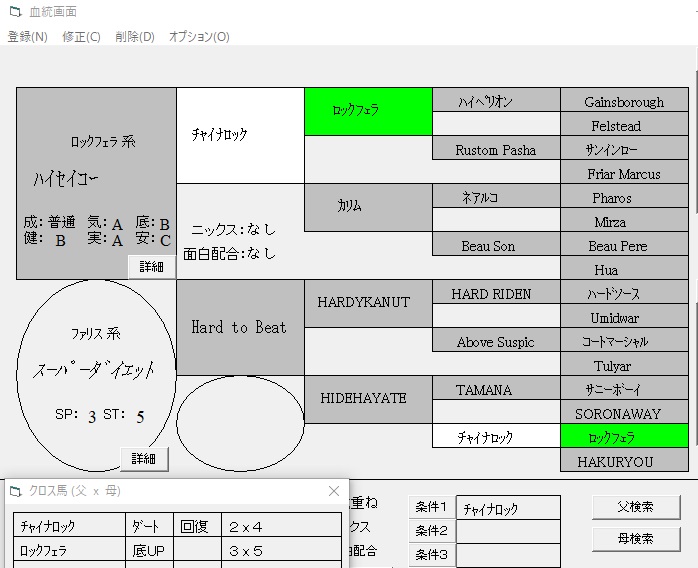Click the サニーボーイ pedigree cell

click(x=624, y=388)
